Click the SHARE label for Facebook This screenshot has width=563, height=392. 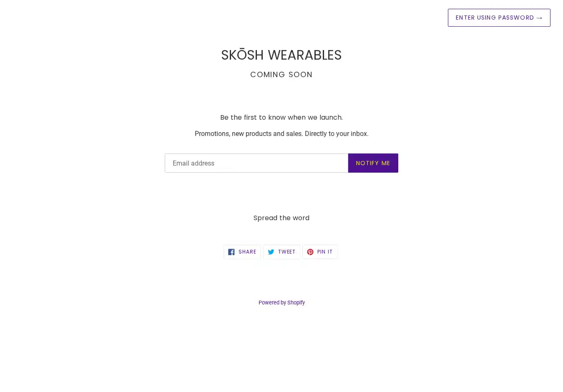(247, 252)
